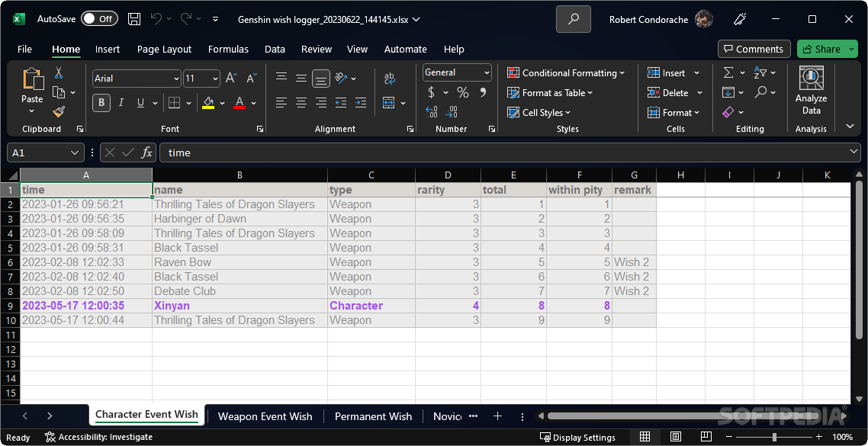Image resolution: width=868 pixels, height=446 pixels.
Task: Toggle Align Right text alignment
Action: point(321,102)
